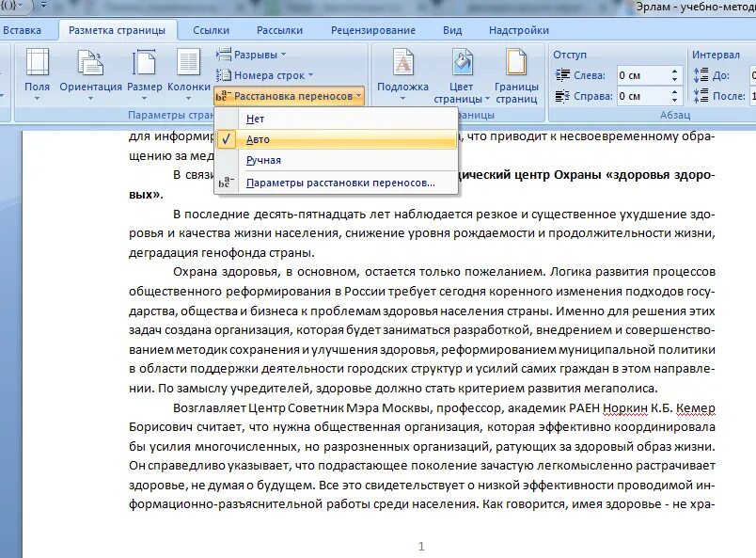Click the Интервал До spacing icon
Image resolution: width=756 pixels, height=558 pixels.
tap(701, 75)
